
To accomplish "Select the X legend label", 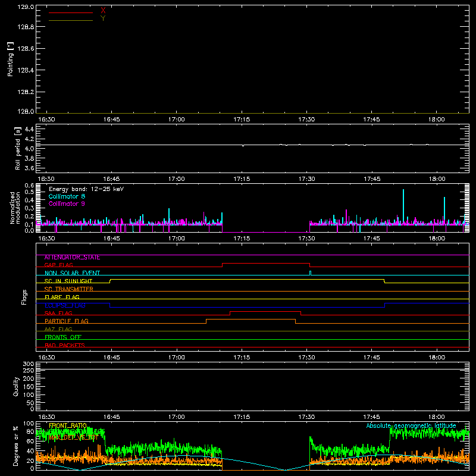I will (x=103, y=11).
